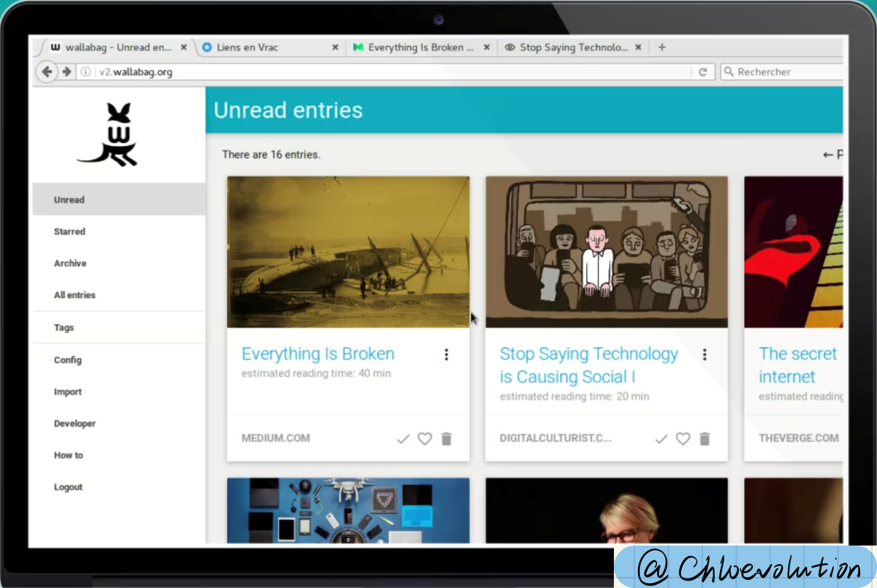Click the 'There are 16 entries.' text
877x588 pixels.
[271, 155]
